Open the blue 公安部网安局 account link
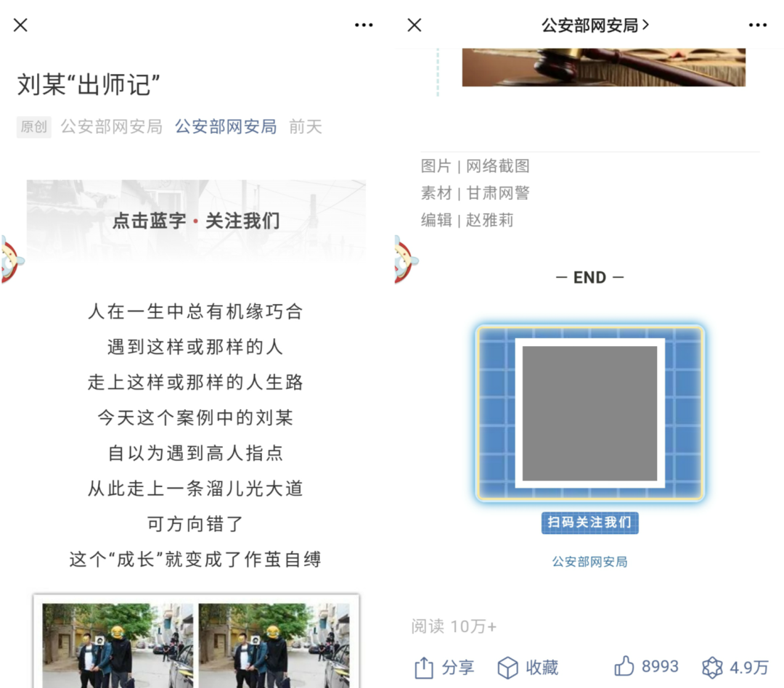The height and width of the screenshot is (688, 784). point(226,127)
